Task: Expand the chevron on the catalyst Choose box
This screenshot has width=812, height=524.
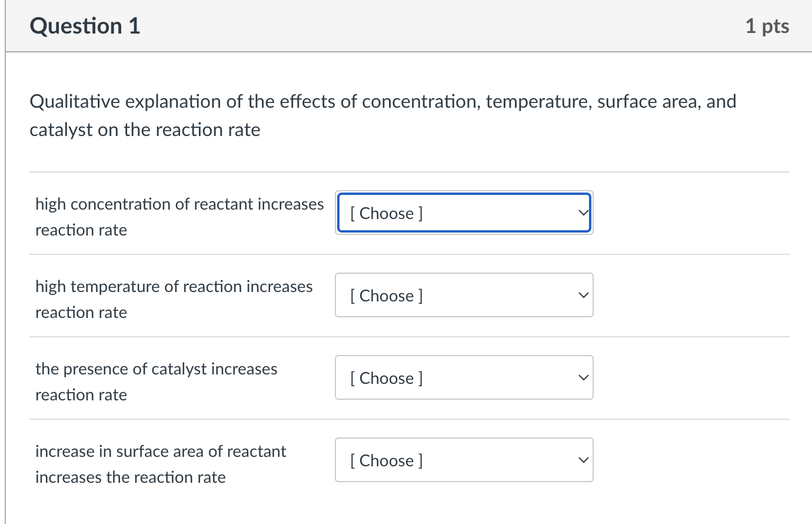Action: 581,377
